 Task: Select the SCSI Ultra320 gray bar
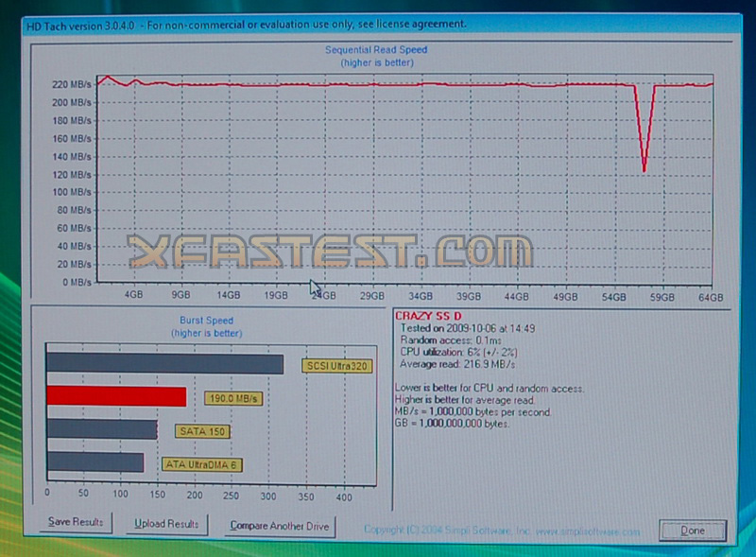coord(164,363)
